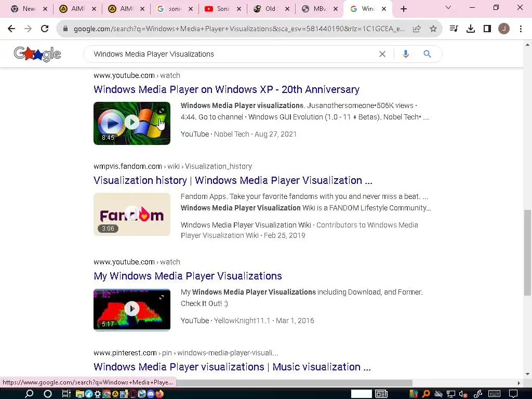The height and width of the screenshot is (399, 532).
Task: Open Windows Ink Workspace pen icon
Action: pos(478,394)
